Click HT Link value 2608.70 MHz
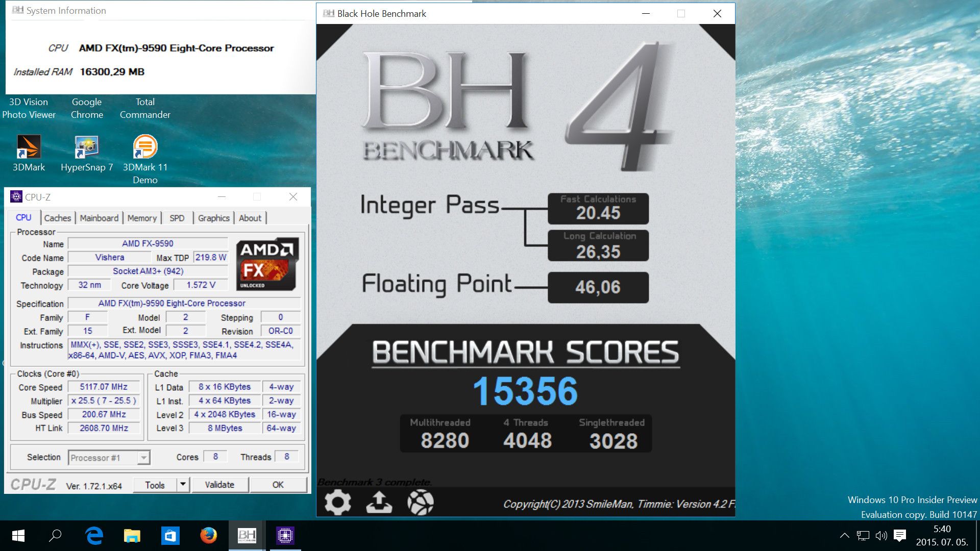980x551 pixels. [x=104, y=428]
